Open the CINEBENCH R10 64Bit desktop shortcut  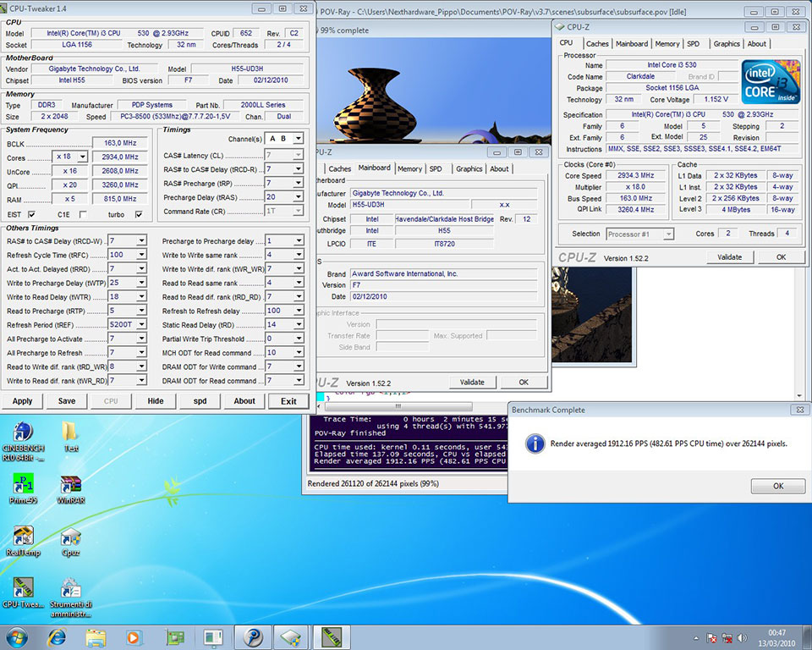tap(23, 441)
